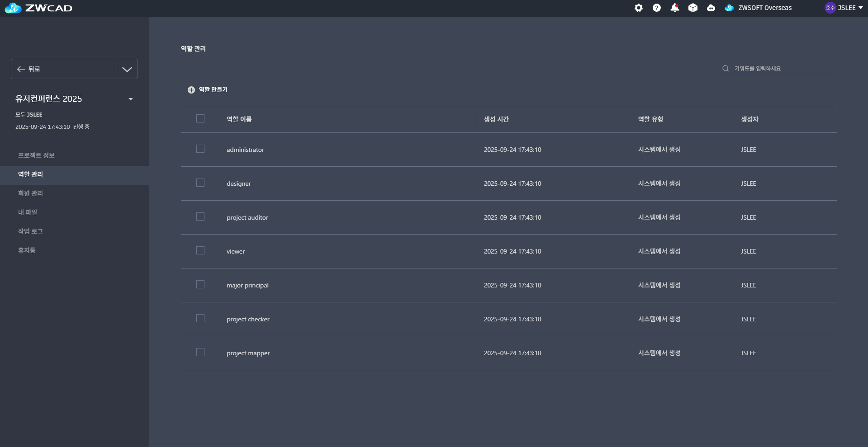Click the 역할 관리 page title
Image resolution: width=868 pixels, height=447 pixels.
(x=193, y=48)
